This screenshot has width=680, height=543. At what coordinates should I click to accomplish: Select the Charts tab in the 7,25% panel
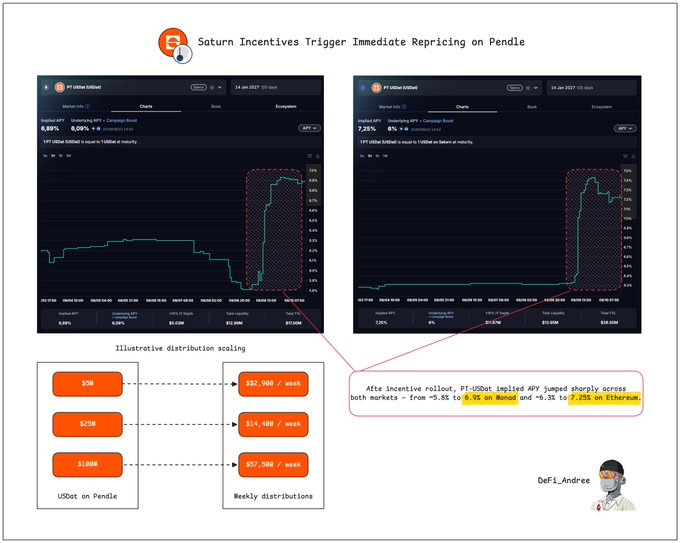462,107
